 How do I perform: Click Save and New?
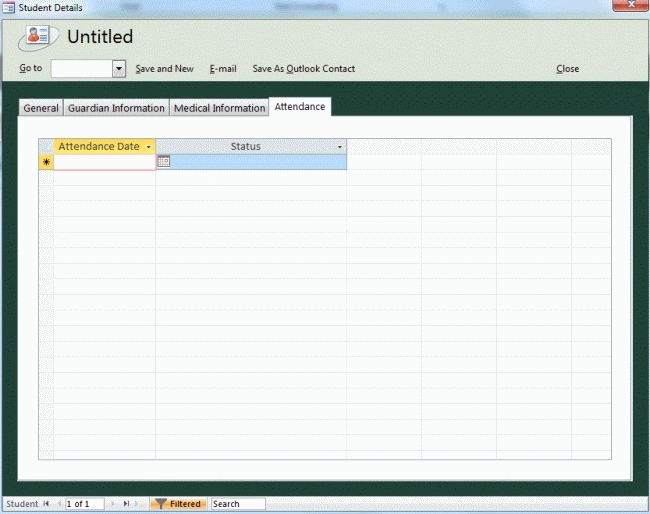165,69
